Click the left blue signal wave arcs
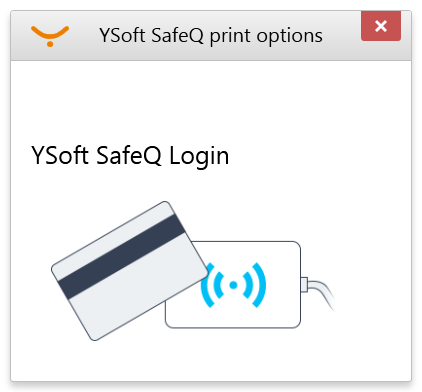 212,285
